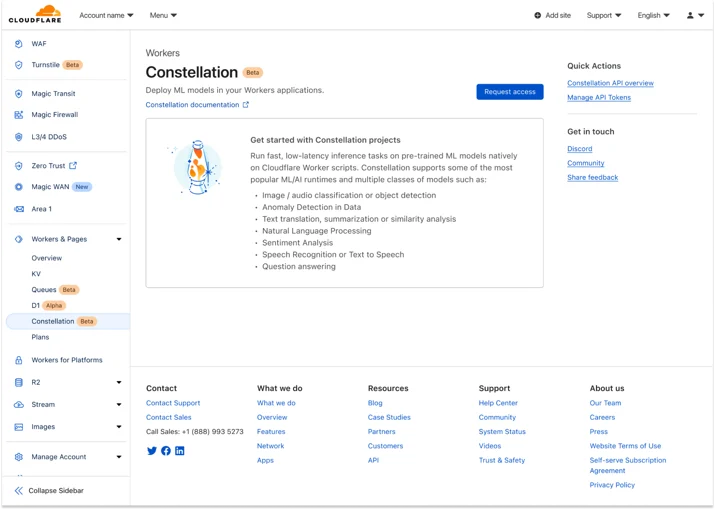Image resolution: width=715 pixels, height=510 pixels.
Task: Open the LinkedIn social icon
Action: pyautogui.click(x=180, y=451)
